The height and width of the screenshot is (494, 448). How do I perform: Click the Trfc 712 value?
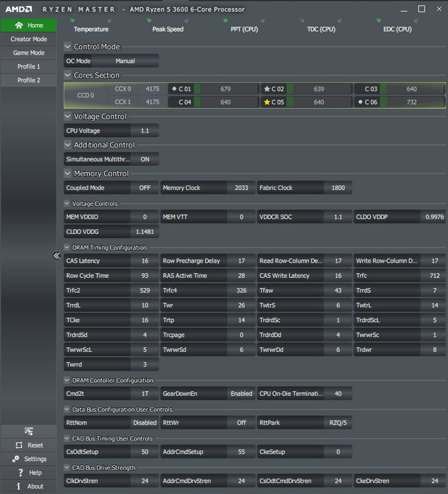[435, 276]
